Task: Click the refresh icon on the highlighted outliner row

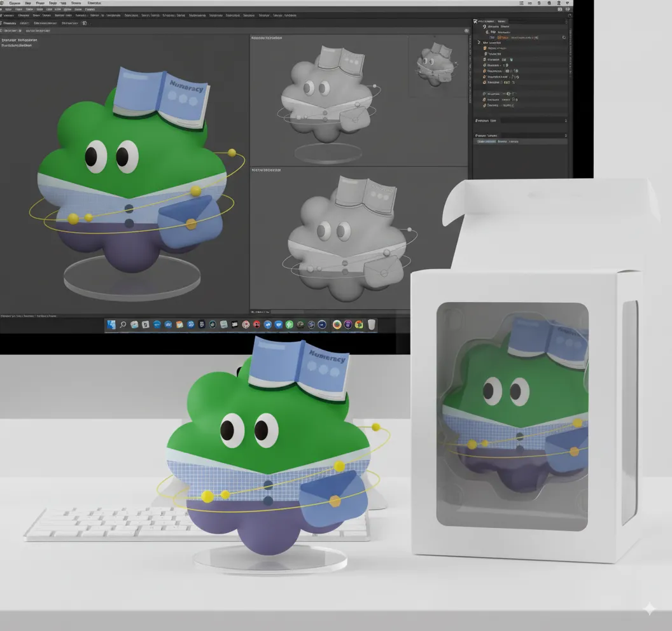Action: point(564,38)
